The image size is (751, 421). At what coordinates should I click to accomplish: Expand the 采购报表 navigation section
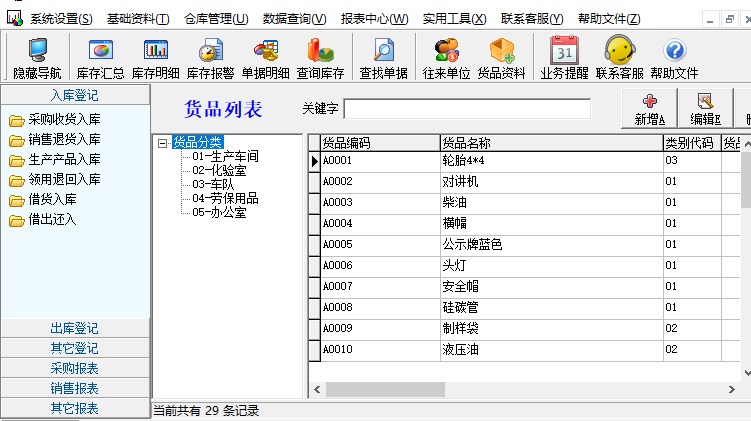click(75, 368)
